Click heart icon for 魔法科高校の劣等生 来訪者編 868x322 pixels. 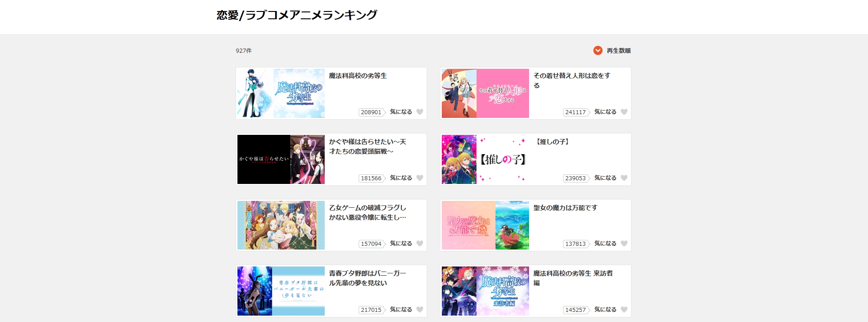pyautogui.click(x=624, y=310)
